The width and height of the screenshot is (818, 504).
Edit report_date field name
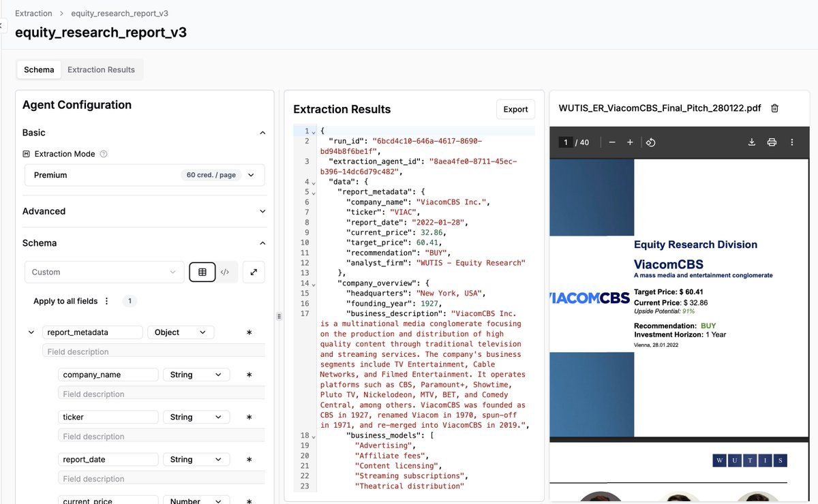click(x=108, y=459)
